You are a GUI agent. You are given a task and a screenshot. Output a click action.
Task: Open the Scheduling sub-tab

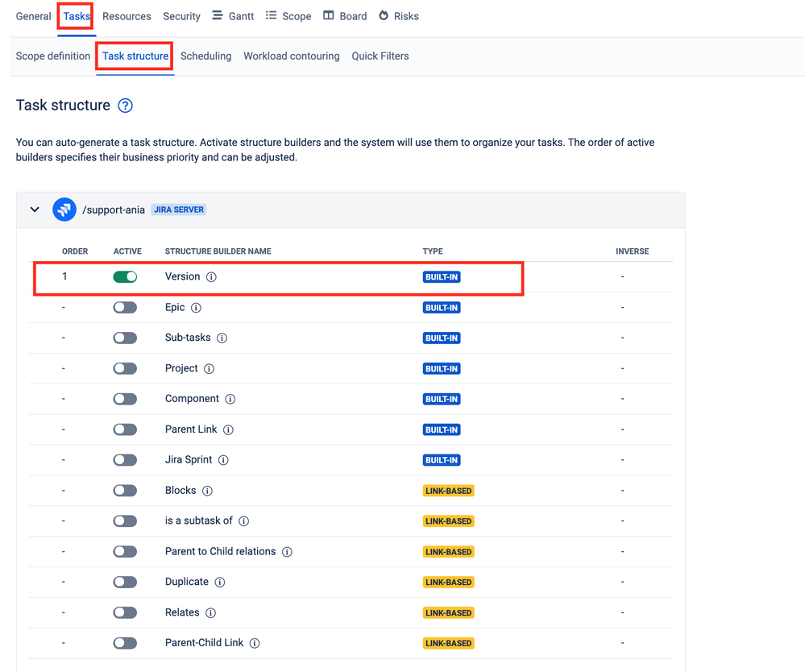205,56
